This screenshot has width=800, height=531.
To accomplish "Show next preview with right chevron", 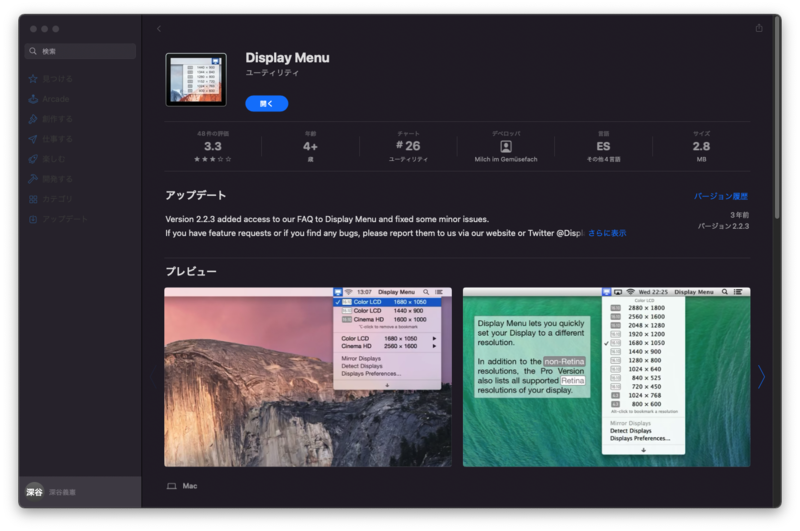I will tap(761, 377).
